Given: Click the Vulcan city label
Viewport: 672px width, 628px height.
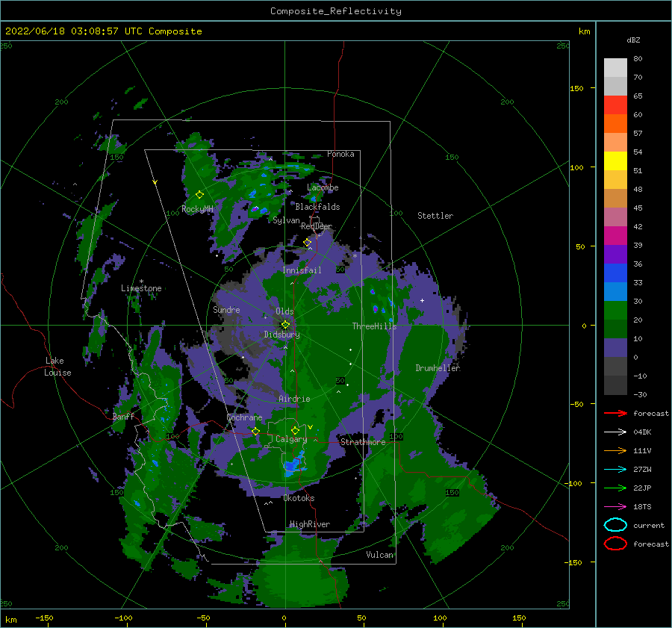Looking at the screenshot, I should [x=379, y=555].
